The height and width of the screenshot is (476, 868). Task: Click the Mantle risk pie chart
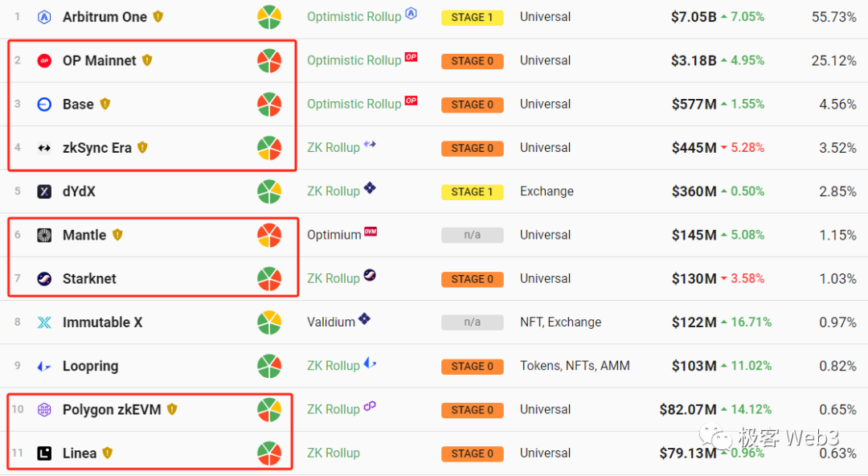[269, 235]
